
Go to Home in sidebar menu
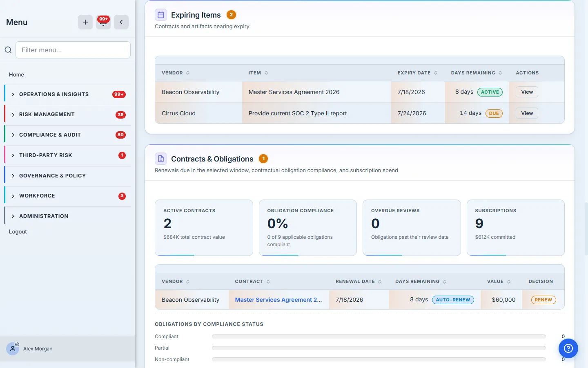pyautogui.click(x=16, y=74)
